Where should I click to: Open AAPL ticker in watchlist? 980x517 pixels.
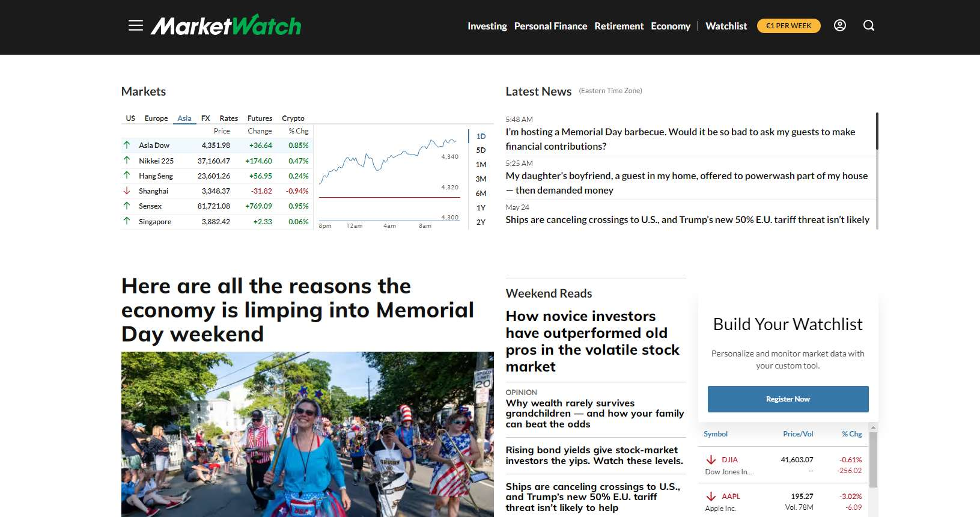pyautogui.click(x=731, y=497)
